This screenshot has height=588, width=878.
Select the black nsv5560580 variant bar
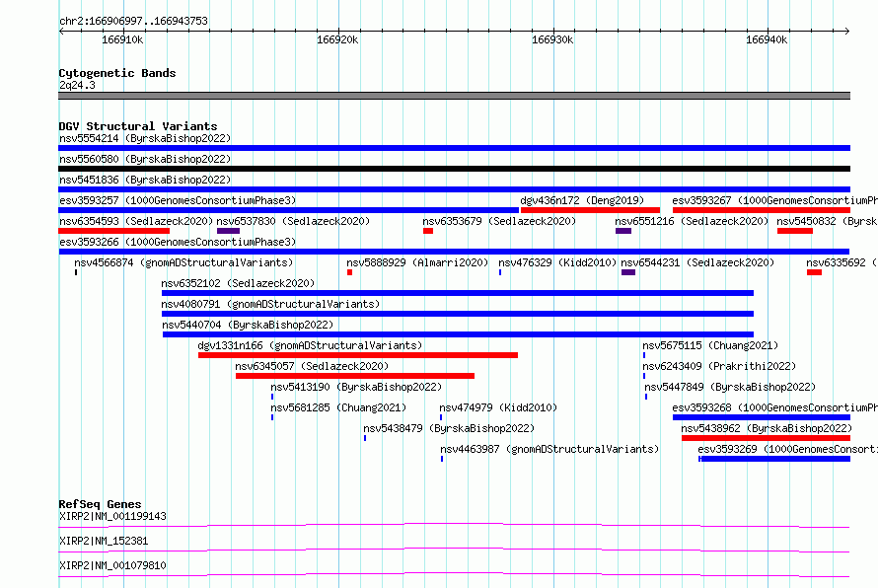454,169
